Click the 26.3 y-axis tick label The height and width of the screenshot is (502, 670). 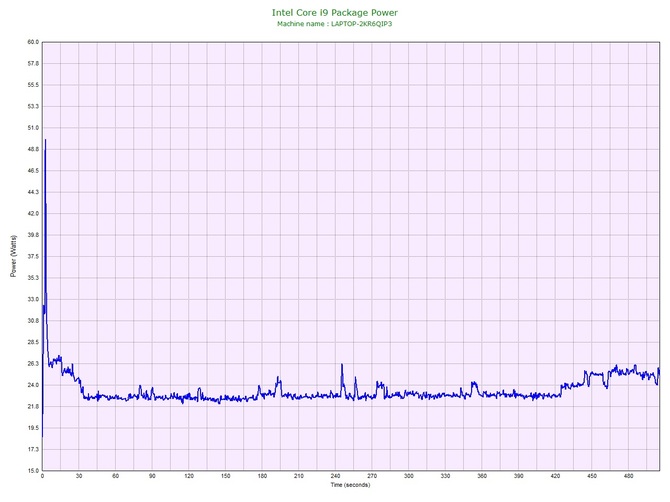click(33, 364)
